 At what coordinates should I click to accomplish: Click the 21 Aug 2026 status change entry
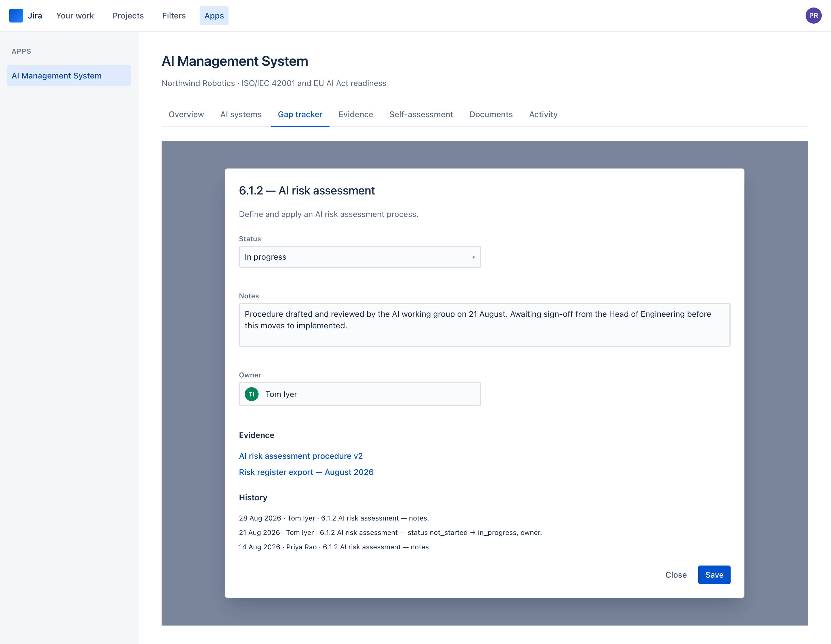pos(390,532)
